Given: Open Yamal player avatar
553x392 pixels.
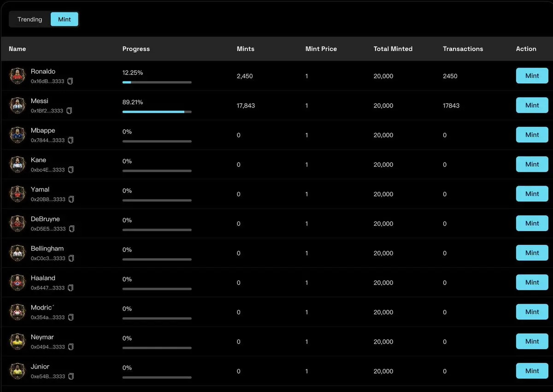Looking at the screenshot, I should 18,194.
